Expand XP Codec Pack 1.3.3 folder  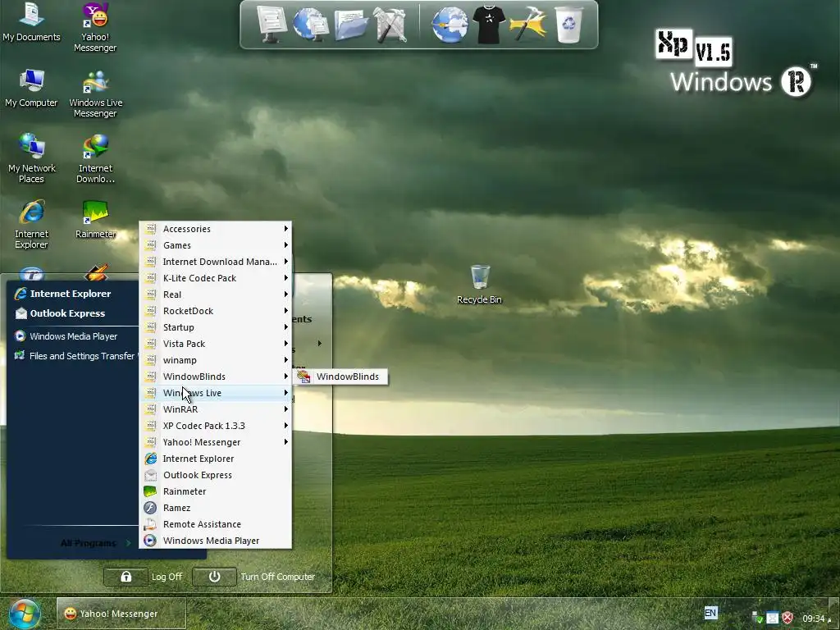click(x=216, y=426)
